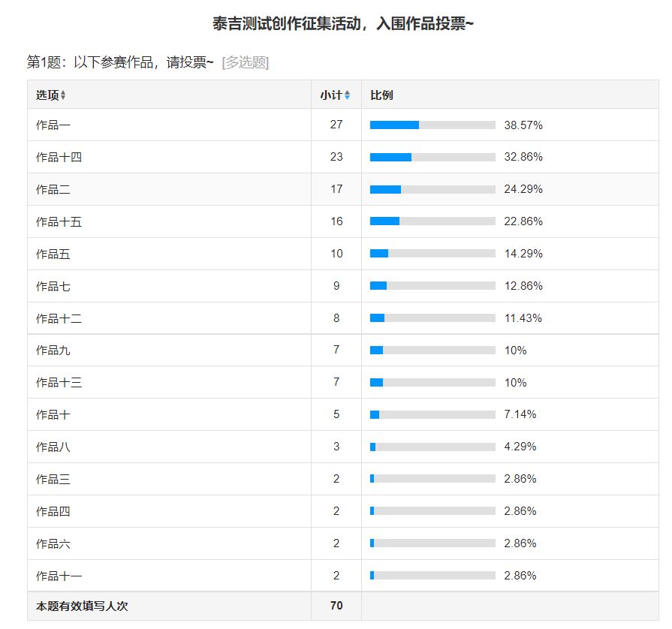
Task: Click the 作品十四 option label
Action: click(x=59, y=158)
